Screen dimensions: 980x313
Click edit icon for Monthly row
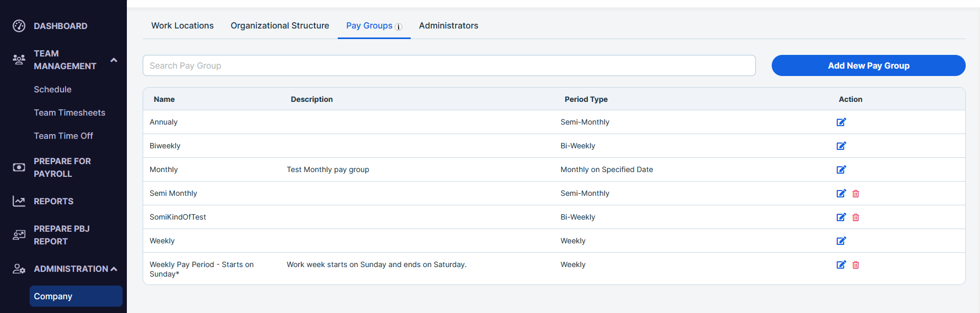(x=841, y=169)
